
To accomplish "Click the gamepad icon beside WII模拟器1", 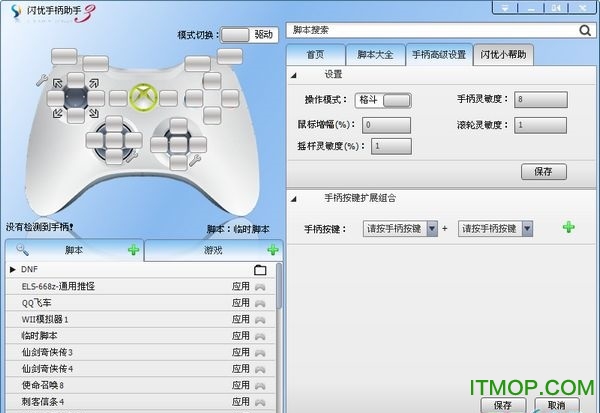I will pos(260,320).
